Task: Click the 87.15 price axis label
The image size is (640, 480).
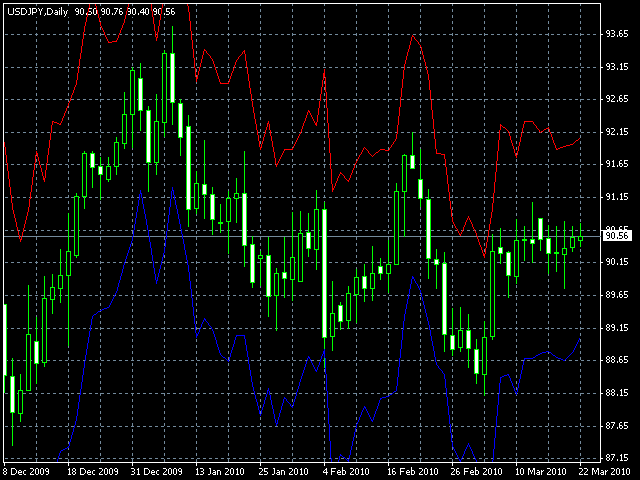Action: [x=617, y=458]
